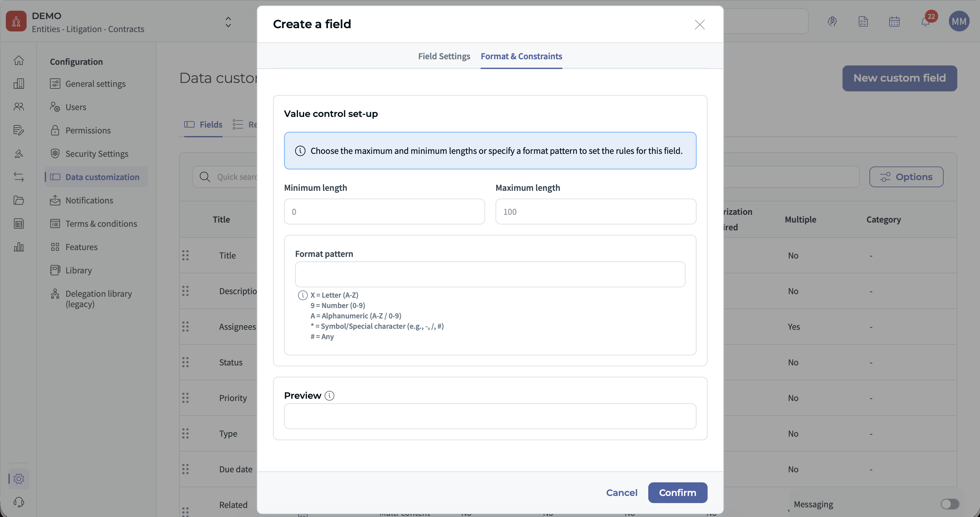
Task: Click the settings gear icon in sidebar
Action: [18, 478]
